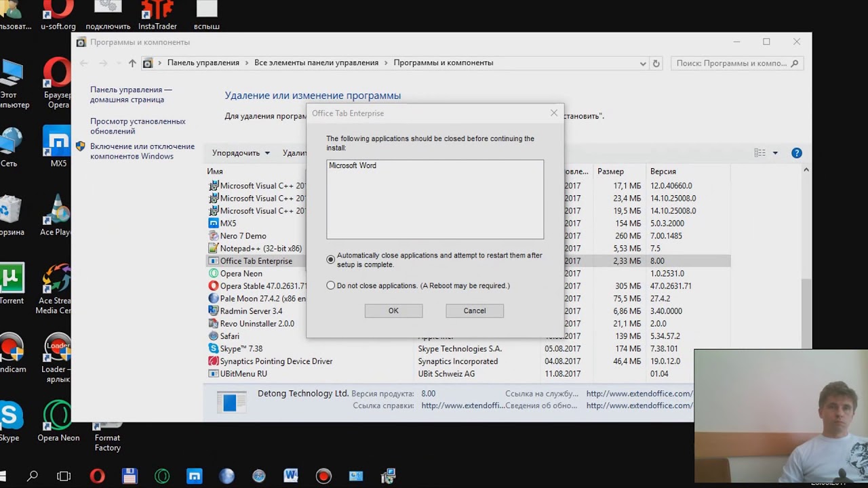Select Revo Uninstaller 2.0.0 program icon
868x488 pixels.
(214, 323)
